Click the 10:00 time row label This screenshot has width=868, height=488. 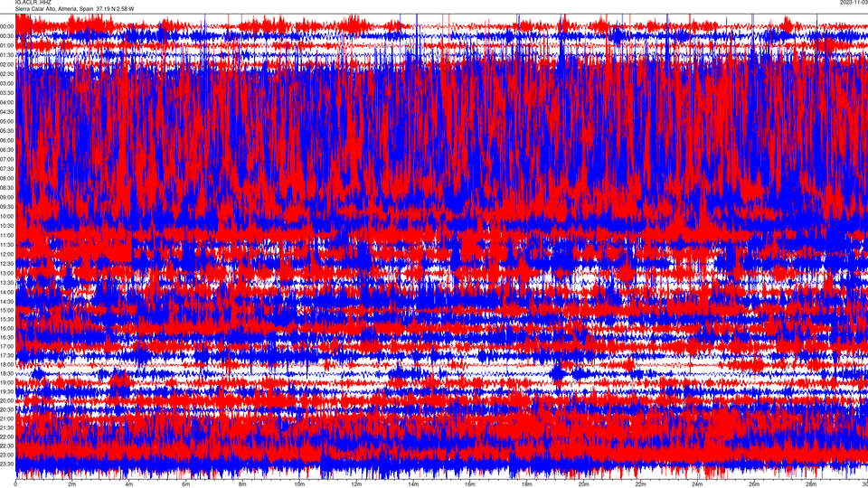coord(6,216)
